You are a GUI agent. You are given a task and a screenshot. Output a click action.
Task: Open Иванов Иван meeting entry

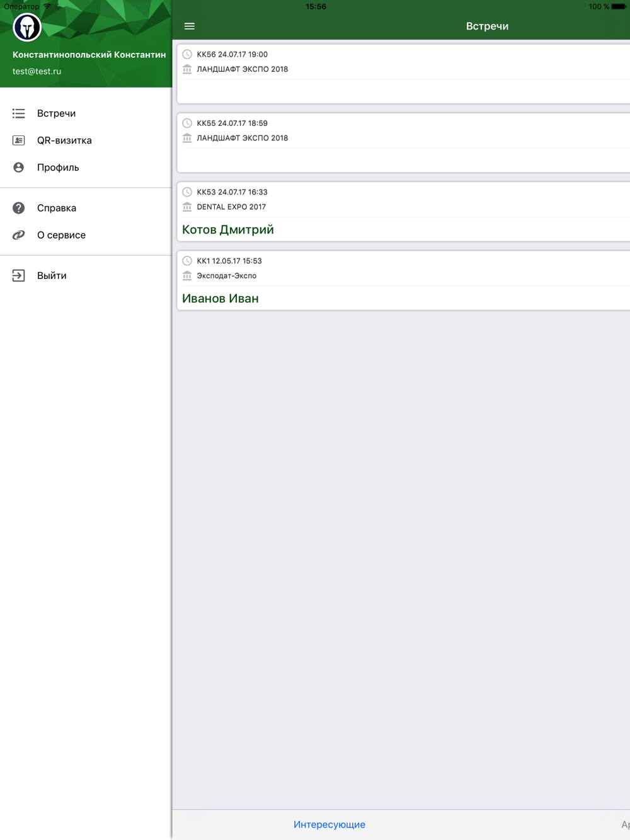pos(403,280)
